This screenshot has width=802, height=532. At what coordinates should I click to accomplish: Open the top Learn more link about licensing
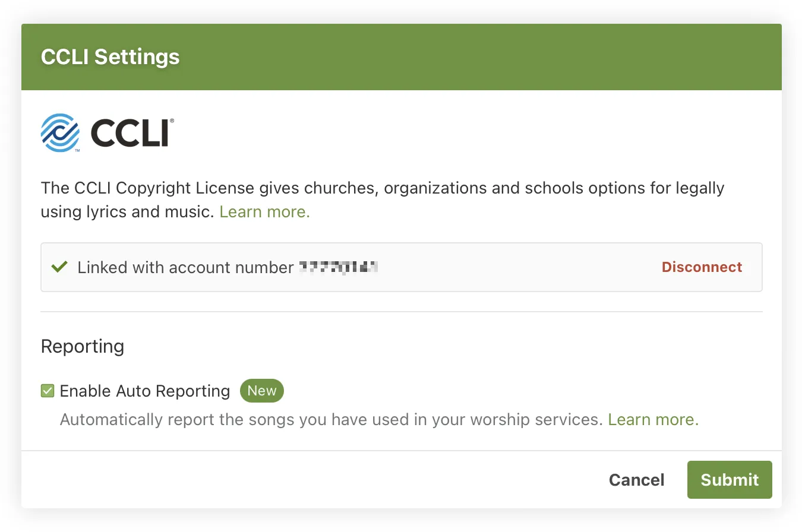click(x=264, y=211)
